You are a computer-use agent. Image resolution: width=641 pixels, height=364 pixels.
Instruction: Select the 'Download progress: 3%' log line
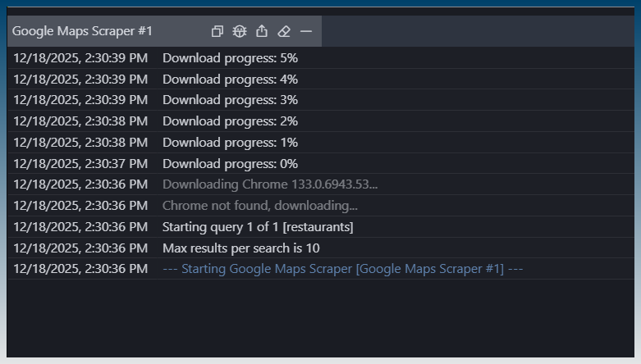click(230, 100)
